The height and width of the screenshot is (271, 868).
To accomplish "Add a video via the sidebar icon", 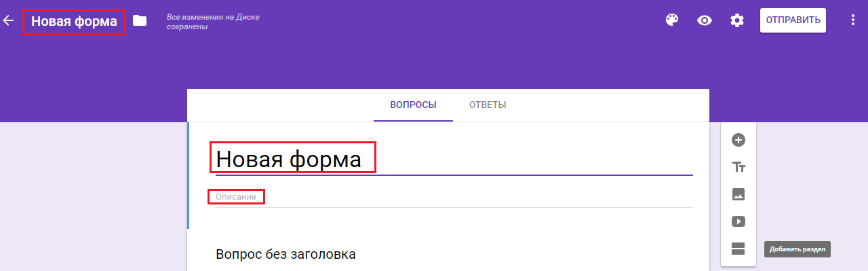I will click(x=738, y=221).
